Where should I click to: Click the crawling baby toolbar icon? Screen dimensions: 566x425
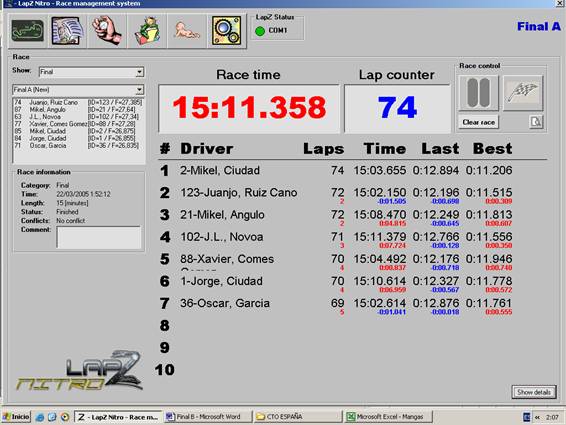(187, 31)
